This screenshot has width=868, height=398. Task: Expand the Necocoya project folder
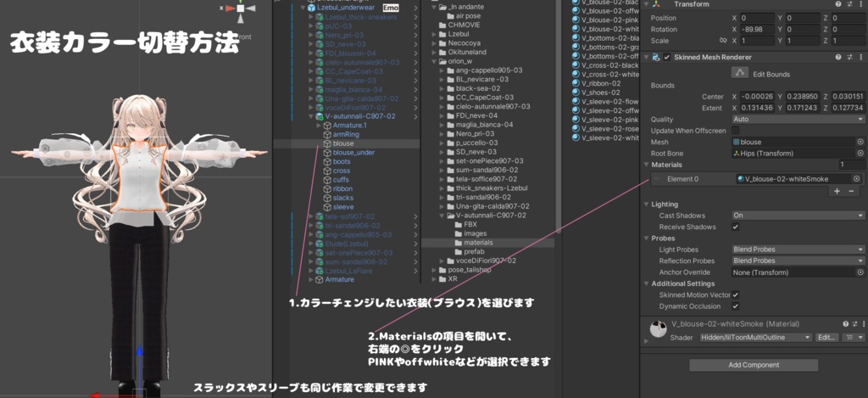[x=434, y=43]
